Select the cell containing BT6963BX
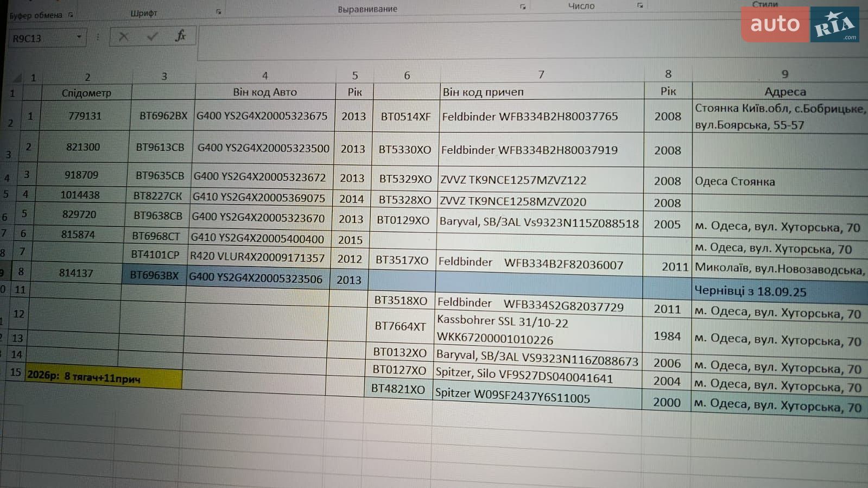 click(154, 275)
